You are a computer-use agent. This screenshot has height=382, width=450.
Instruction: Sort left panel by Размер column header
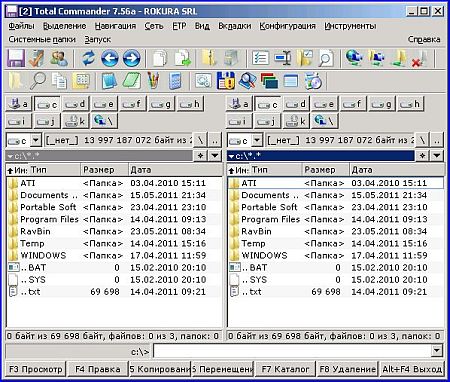click(x=104, y=170)
